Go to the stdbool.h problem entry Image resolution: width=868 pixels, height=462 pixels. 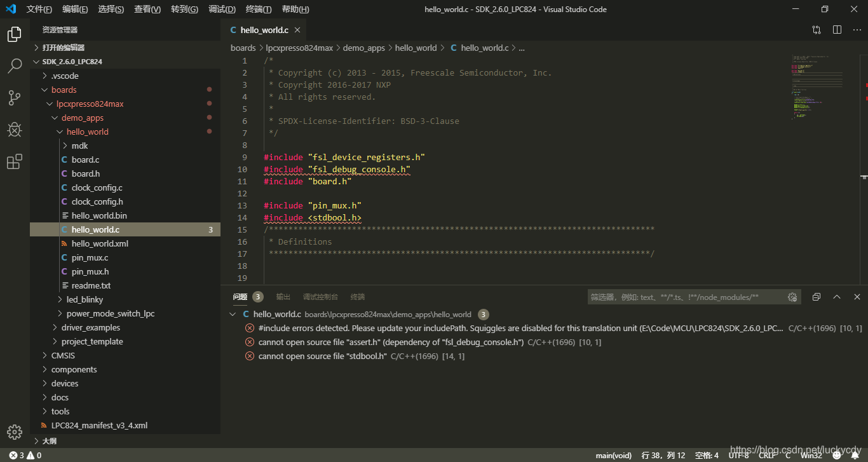tap(544, 356)
